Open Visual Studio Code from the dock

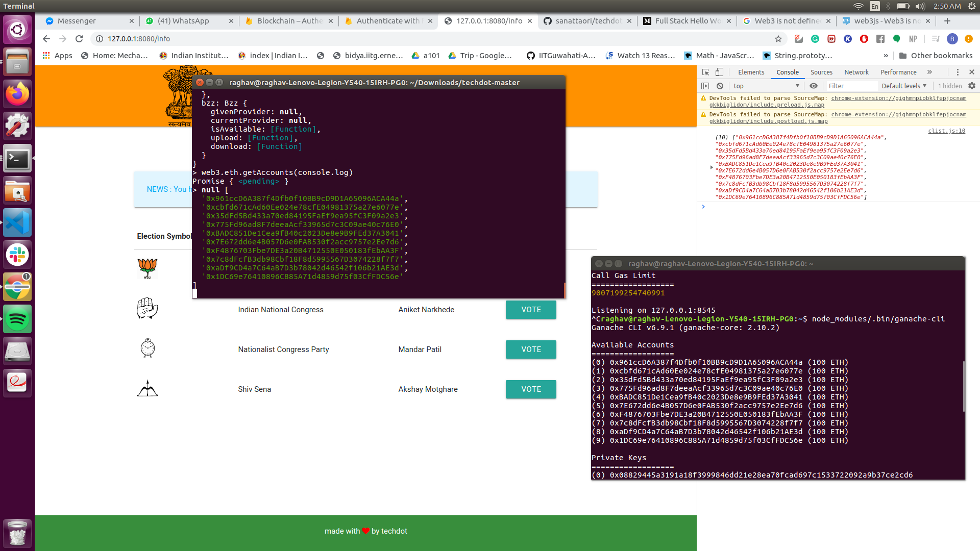(x=17, y=223)
